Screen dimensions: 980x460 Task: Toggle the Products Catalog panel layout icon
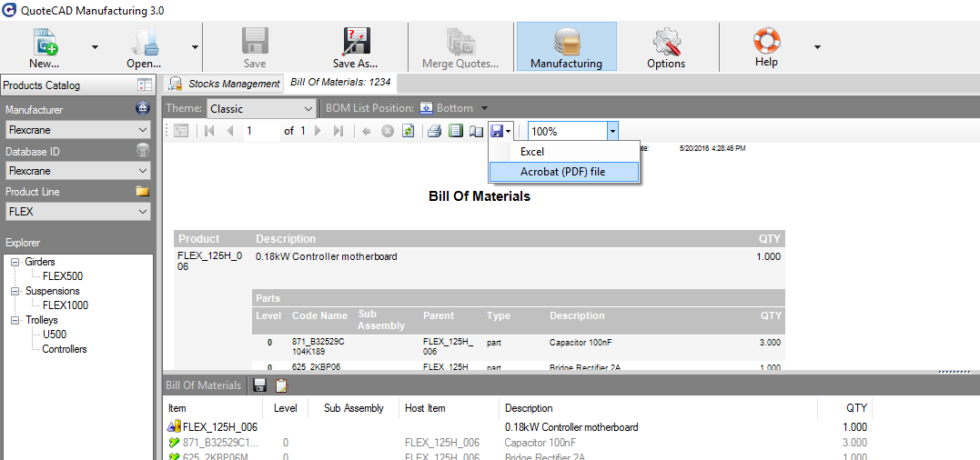coord(144,85)
